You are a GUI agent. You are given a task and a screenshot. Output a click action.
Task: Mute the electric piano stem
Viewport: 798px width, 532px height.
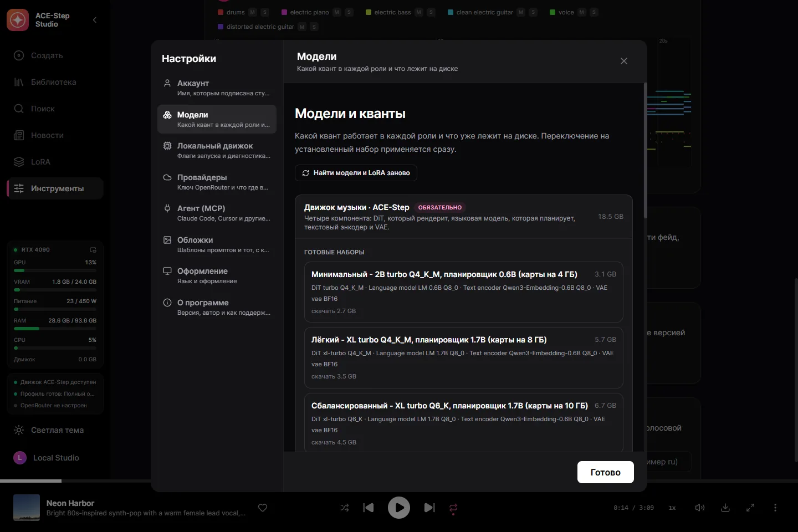click(337, 12)
